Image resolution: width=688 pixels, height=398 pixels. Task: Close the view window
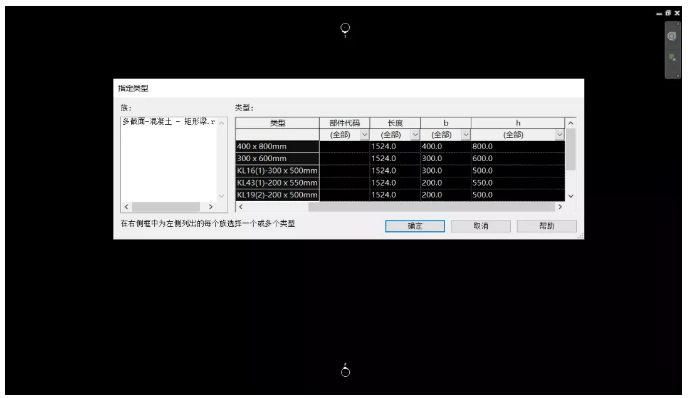pyautogui.click(x=677, y=13)
